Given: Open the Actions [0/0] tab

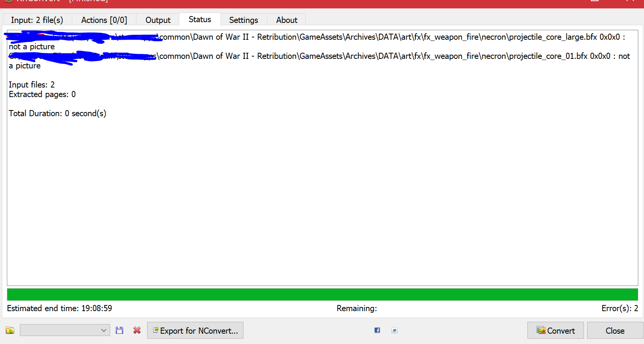Looking at the screenshot, I should pos(104,20).
